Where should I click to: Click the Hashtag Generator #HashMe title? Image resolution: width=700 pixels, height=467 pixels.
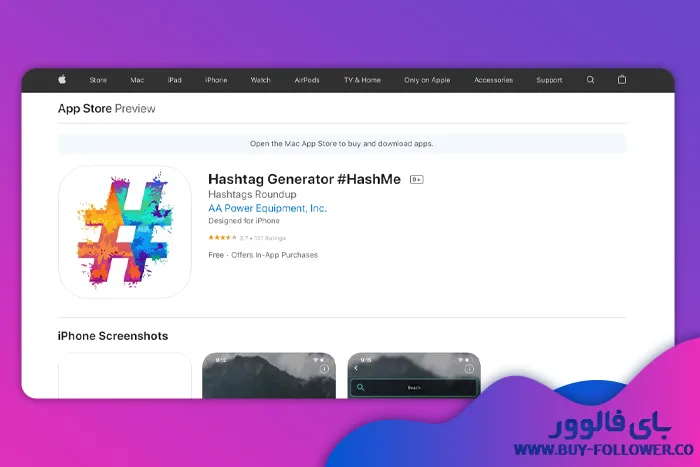304,179
